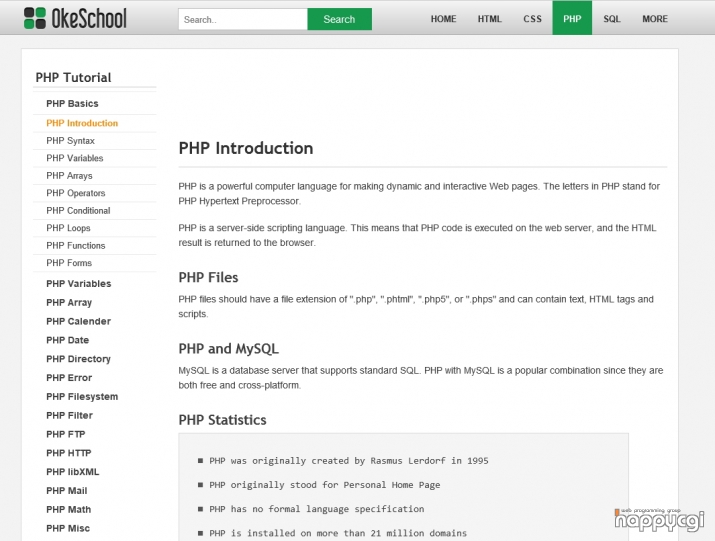Open the PHP Functions sidebar link
715x541 pixels.
pos(76,245)
